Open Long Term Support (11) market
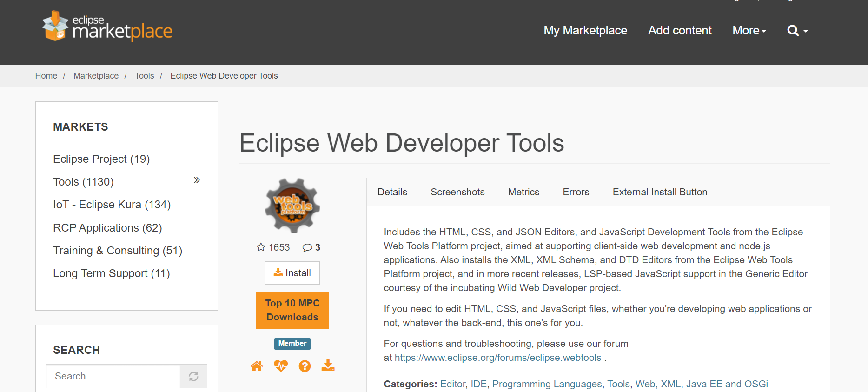This screenshot has height=392, width=868. (112, 273)
